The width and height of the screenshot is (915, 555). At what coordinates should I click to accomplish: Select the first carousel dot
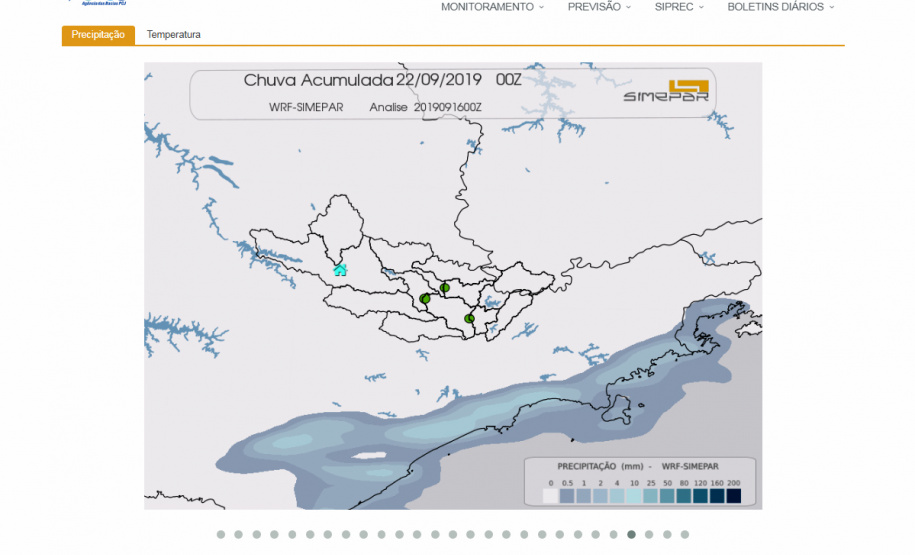pyautogui.click(x=221, y=534)
